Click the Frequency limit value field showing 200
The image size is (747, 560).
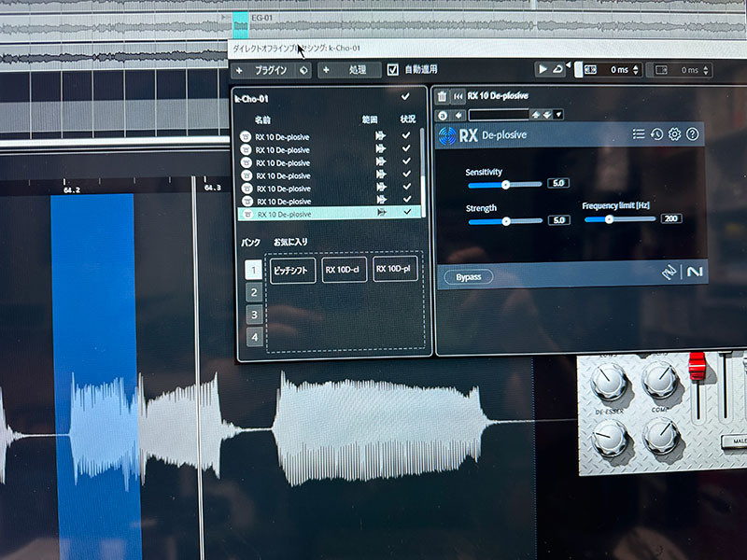tap(671, 218)
